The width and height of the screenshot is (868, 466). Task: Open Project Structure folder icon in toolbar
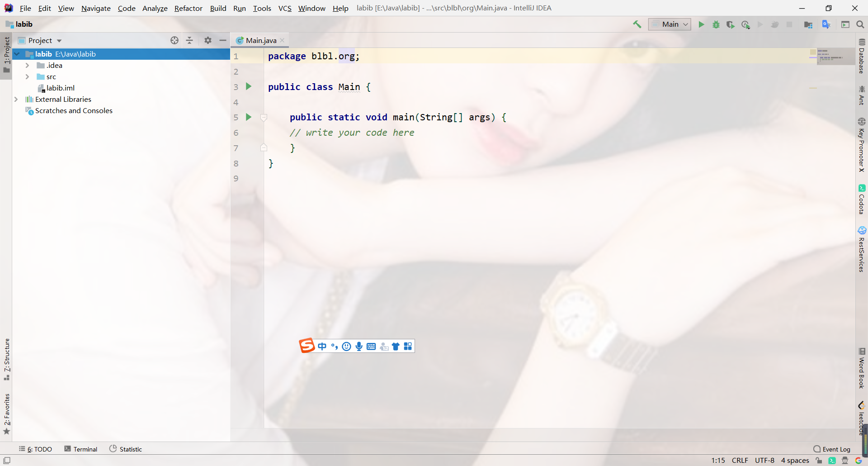(808, 24)
